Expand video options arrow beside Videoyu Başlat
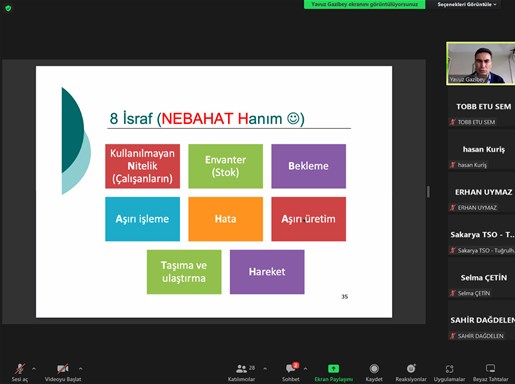 (x=81, y=369)
